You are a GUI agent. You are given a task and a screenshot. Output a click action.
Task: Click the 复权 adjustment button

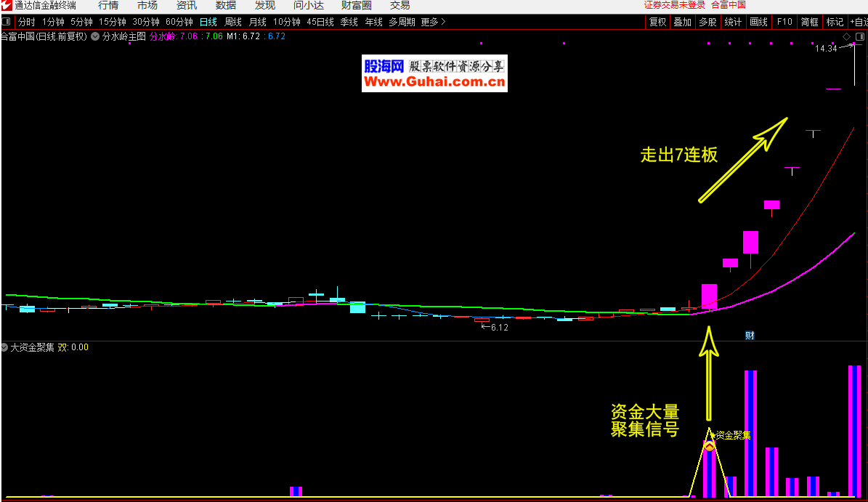click(657, 22)
